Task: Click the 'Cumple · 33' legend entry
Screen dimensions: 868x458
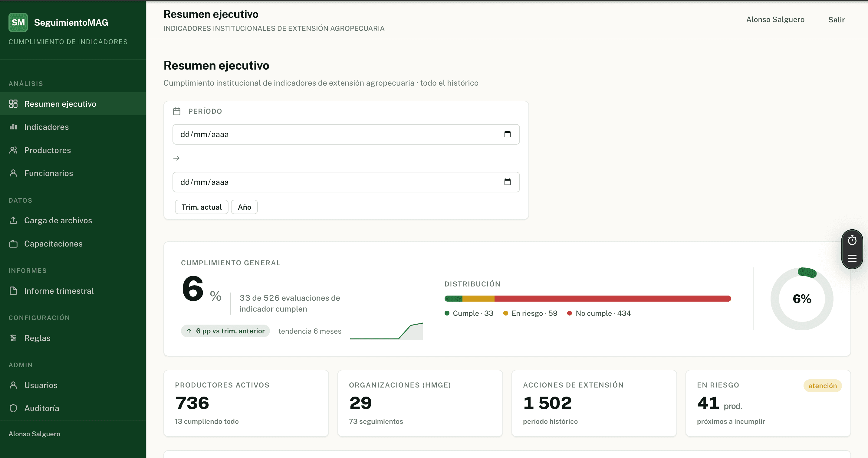Action: pos(469,313)
